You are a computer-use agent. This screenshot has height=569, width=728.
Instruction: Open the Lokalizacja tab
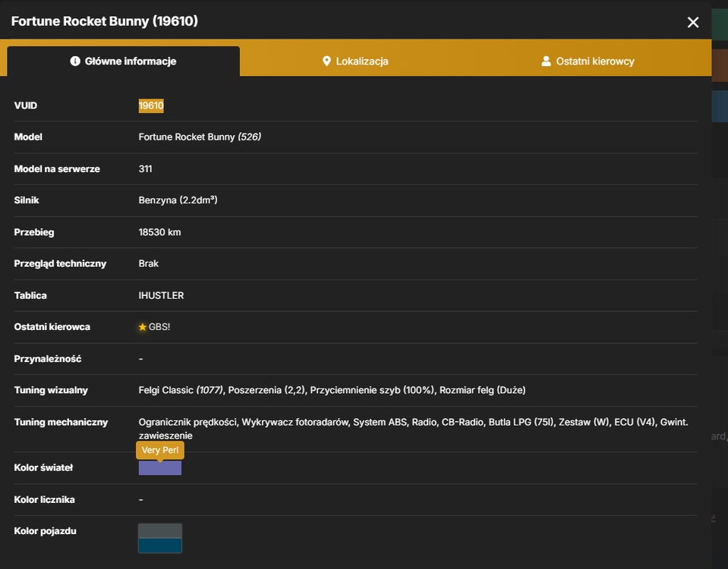click(355, 61)
